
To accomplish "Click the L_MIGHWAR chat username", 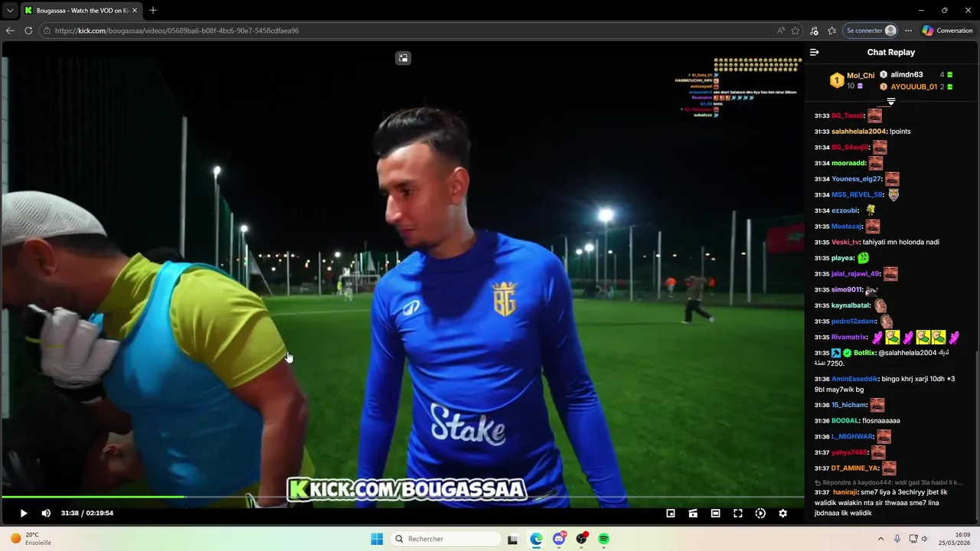I will (x=852, y=436).
